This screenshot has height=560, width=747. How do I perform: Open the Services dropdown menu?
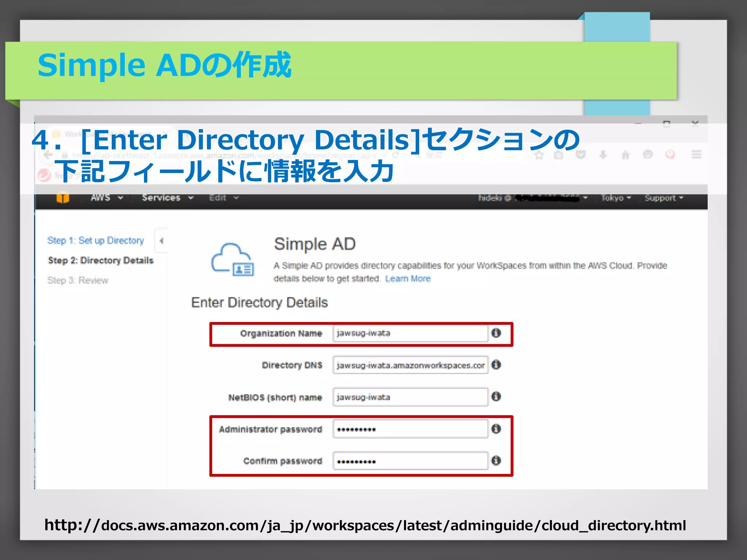click(167, 198)
